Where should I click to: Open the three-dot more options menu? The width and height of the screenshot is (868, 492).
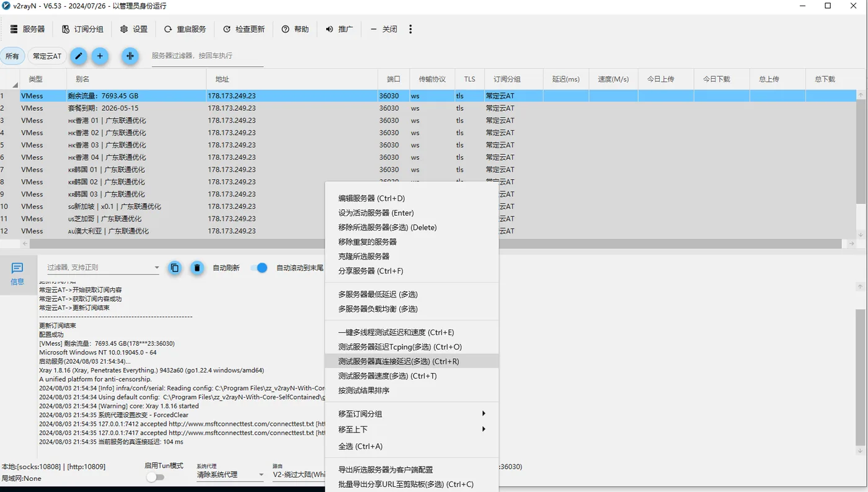pos(410,29)
